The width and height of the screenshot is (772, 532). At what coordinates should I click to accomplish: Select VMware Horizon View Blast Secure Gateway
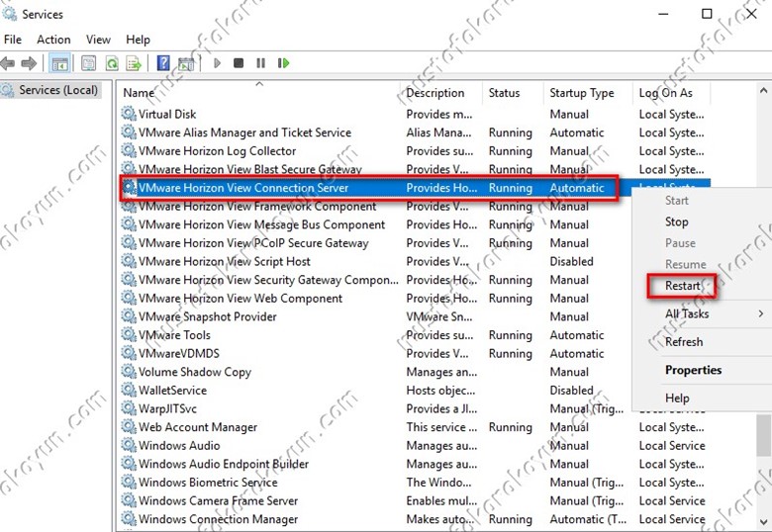point(250,169)
